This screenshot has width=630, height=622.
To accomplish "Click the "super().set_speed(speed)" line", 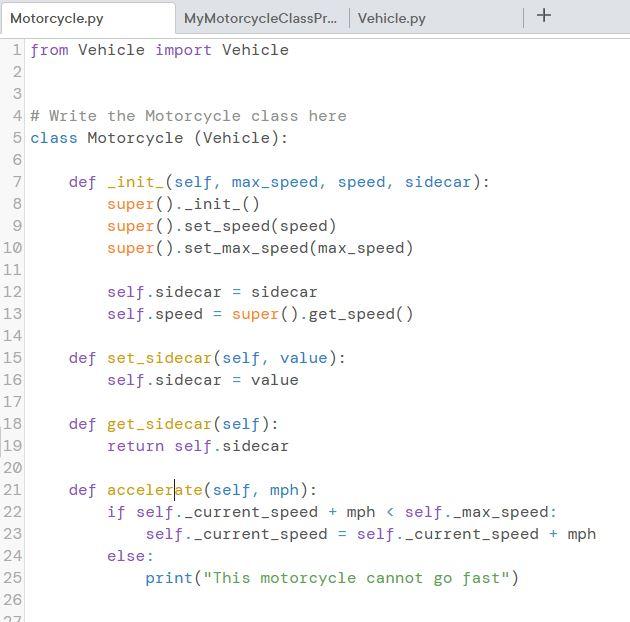I will point(221,226).
